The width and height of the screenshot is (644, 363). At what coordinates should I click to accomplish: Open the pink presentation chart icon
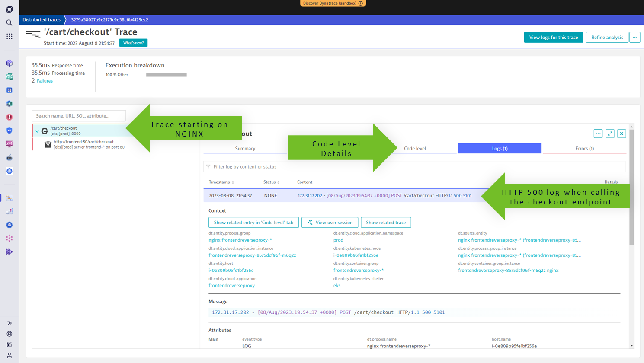[x=9, y=144]
